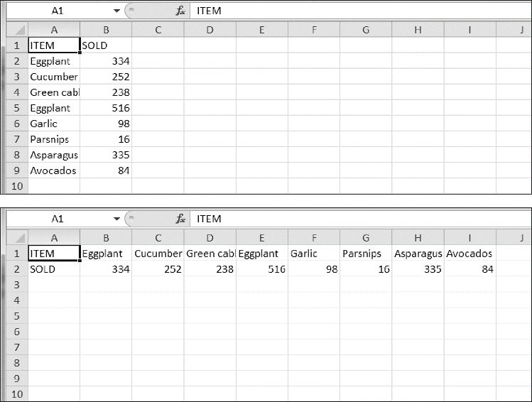Click the formula bar showing ITEM in the bottom sheet
532x402 pixels.
(361, 219)
